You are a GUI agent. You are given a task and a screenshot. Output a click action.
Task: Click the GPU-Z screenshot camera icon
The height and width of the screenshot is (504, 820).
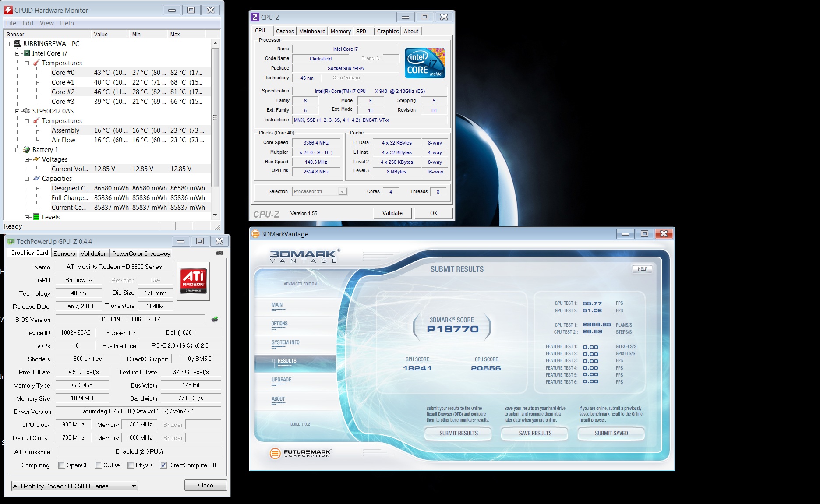(x=220, y=253)
